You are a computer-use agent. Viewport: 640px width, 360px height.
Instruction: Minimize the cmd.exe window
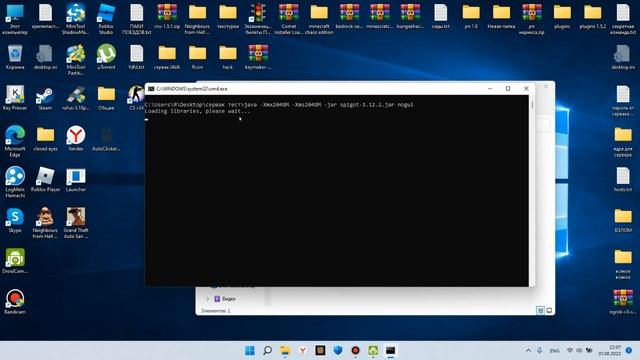click(x=490, y=89)
